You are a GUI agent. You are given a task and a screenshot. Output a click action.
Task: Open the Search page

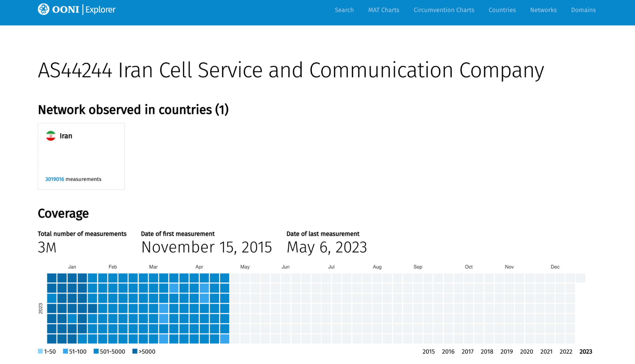344,10
